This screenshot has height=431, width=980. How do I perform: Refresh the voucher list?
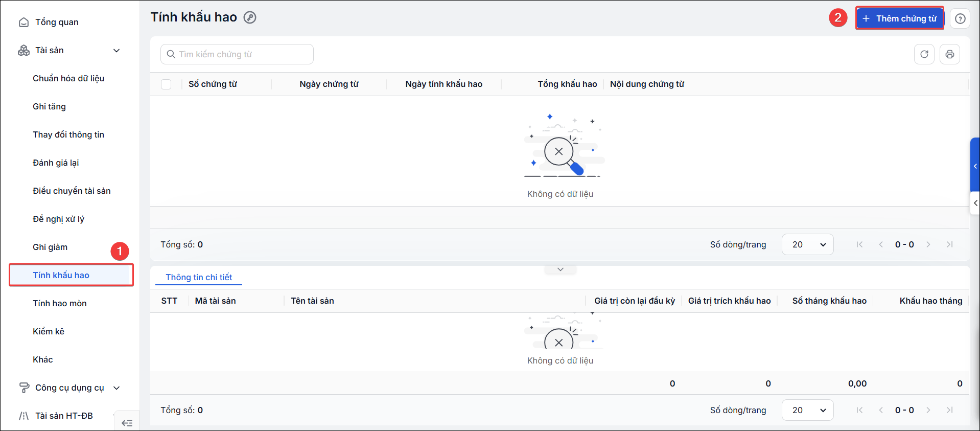[x=924, y=54]
